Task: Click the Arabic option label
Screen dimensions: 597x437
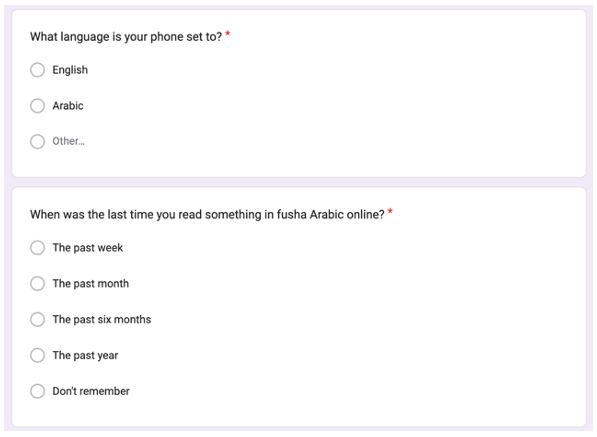Action: (x=68, y=106)
